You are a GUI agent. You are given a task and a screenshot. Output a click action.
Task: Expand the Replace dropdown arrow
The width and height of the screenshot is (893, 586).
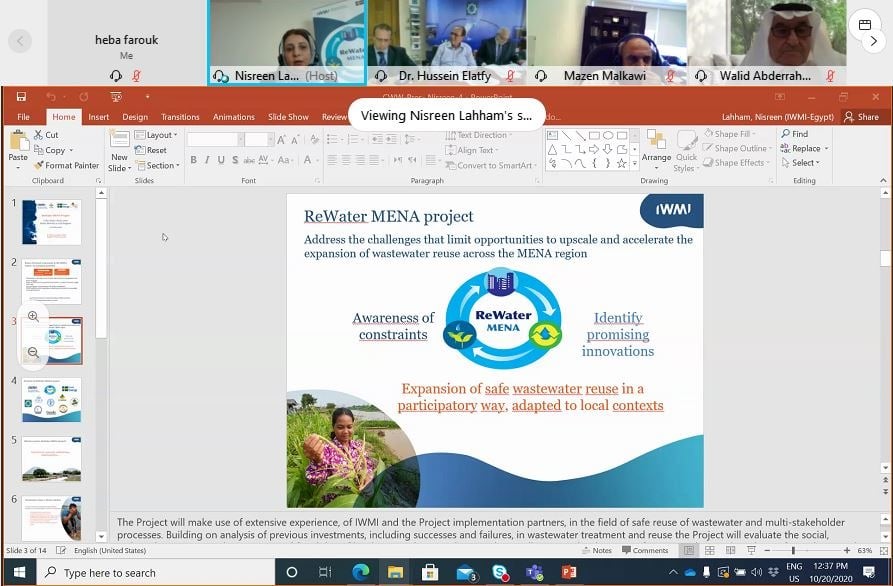click(x=826, y=149)
